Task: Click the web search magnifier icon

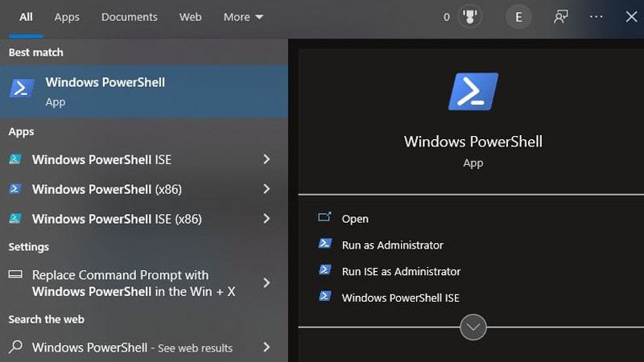Action: point(15,348)
